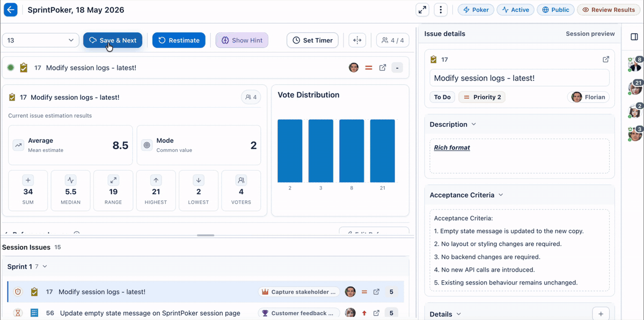Image resolution: width=644 pixels, height=320 pixels.
Task: Open the estimate value dropdown showing 13
Action: pyautogui.click(x=41, y=40)
